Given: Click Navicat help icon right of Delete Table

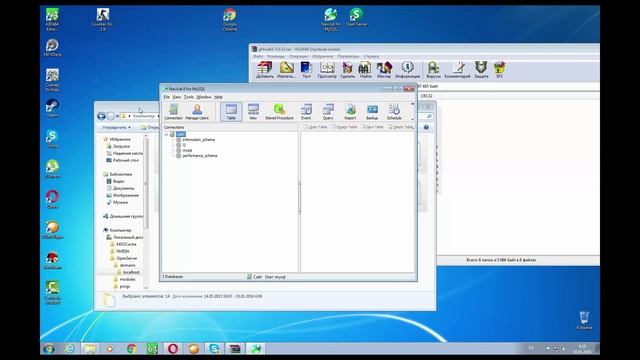Looking at the screenshot, I should [x=426, y=127].
